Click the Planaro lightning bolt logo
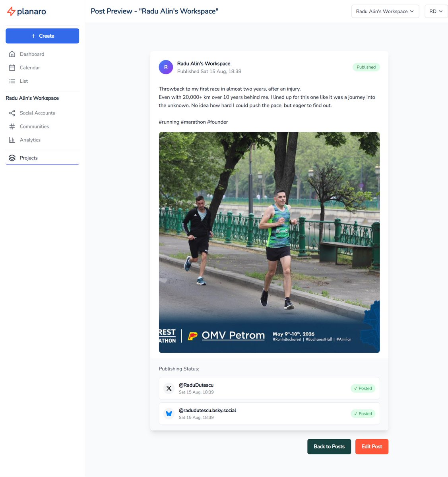448x477 pixels. point(11,12)
